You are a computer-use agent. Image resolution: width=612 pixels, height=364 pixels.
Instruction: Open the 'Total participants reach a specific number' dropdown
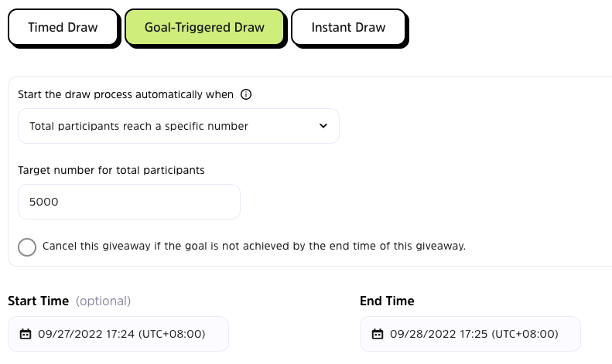[x=178, y=126]
